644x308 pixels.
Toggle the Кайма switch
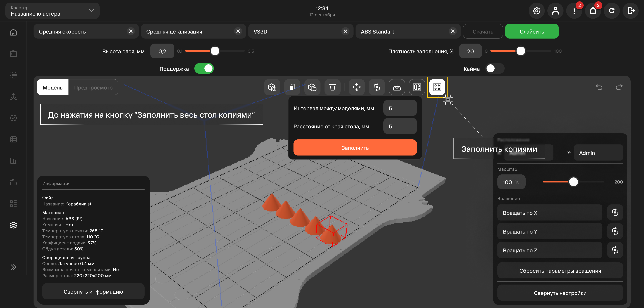(495, 68)
